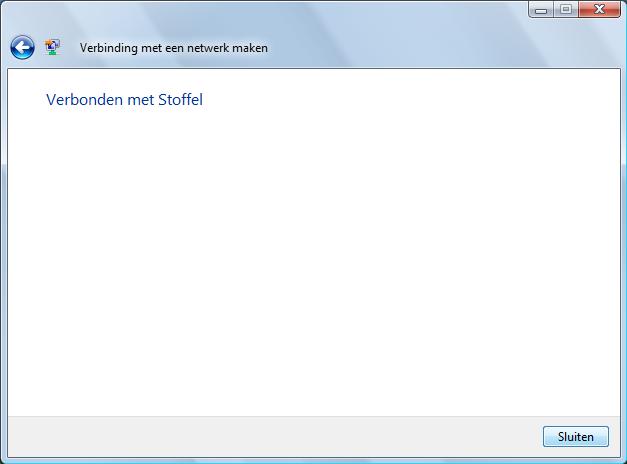
Task: Maximize the network connection window
Action: coord(565,9)
